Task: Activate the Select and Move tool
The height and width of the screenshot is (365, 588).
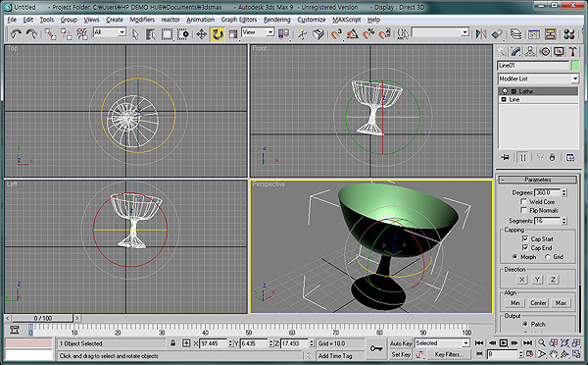Action: [x=201, y=34]
